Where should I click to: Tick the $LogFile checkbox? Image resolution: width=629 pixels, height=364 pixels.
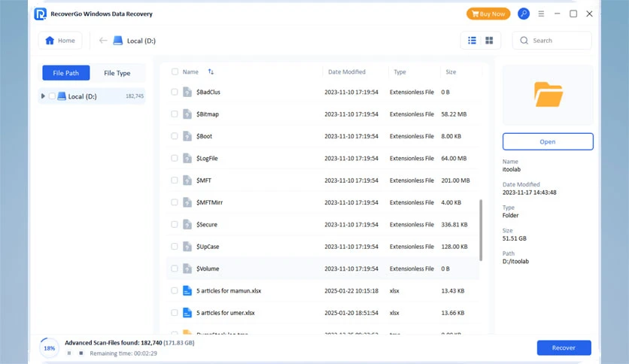point(175,158)
